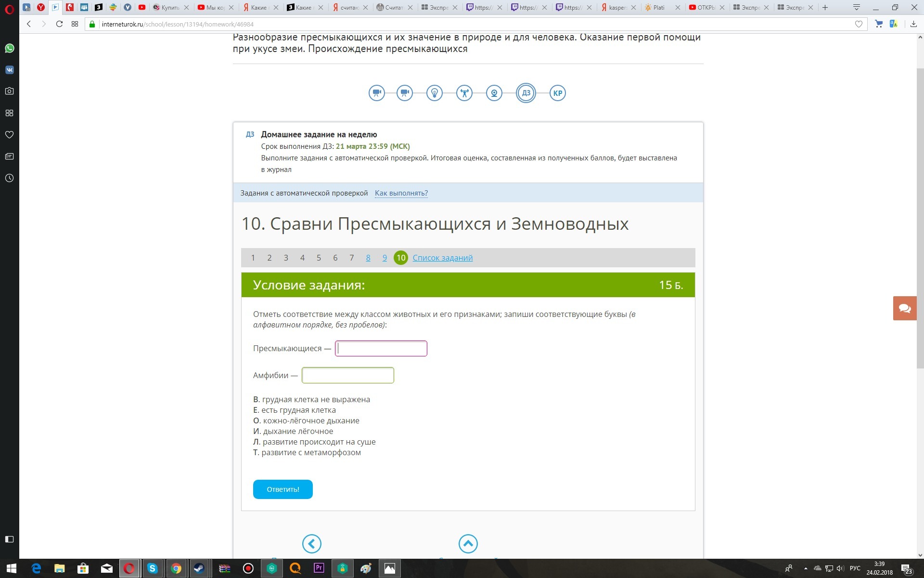Reload the page with refresh icon

coord(59,24)
